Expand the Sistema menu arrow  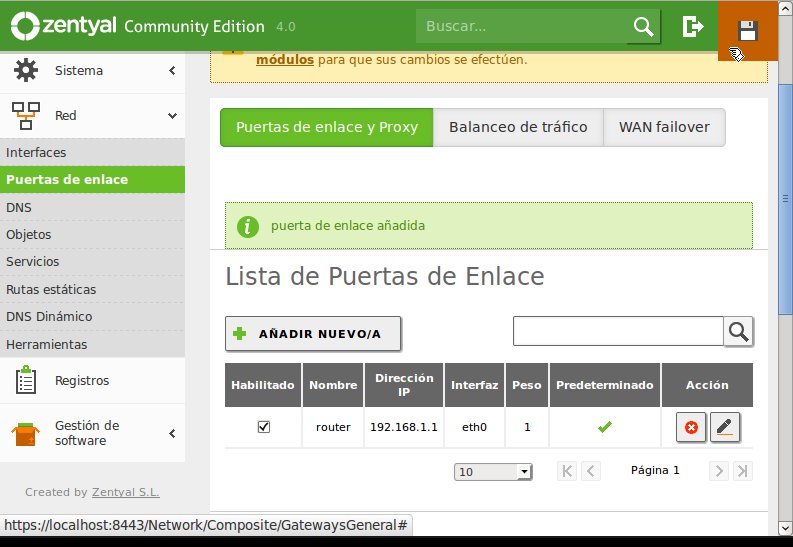pyautogui.click(x=172, y=70)
